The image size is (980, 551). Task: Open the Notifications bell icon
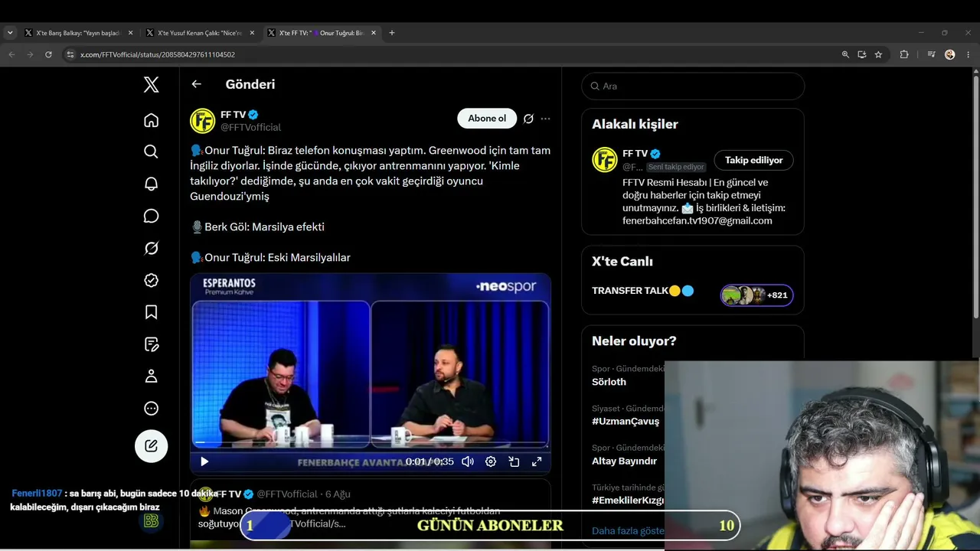pyautogui.click(x=152, y=184)
